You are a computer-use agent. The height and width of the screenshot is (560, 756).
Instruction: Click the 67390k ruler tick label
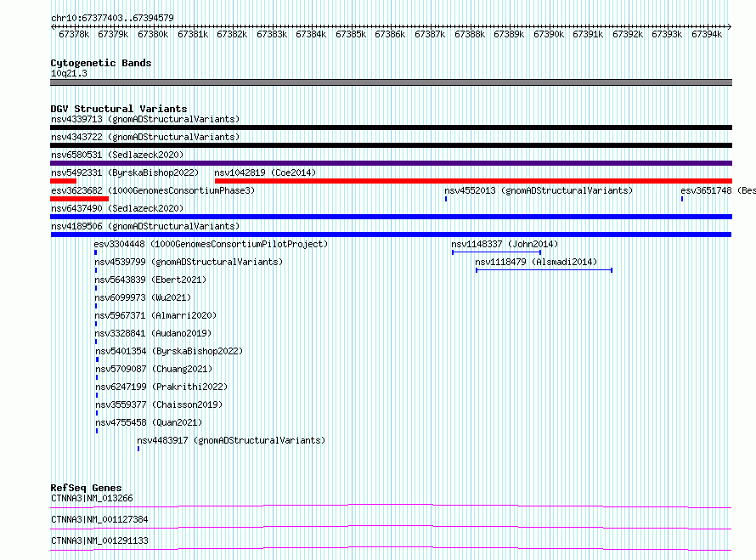coord(549,34)
